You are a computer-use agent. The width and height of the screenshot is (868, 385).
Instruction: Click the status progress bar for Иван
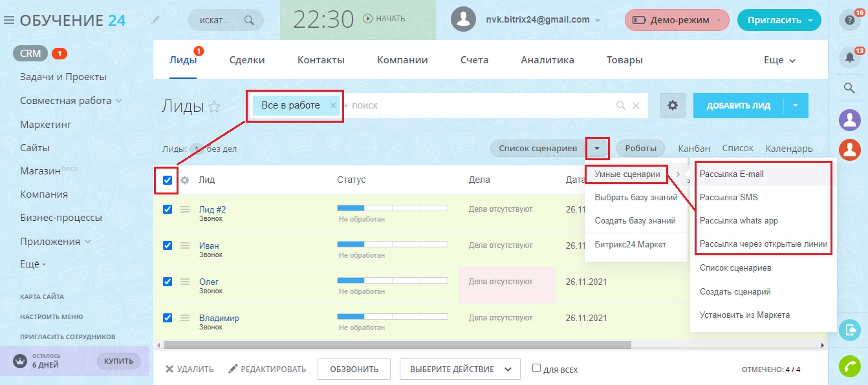coord(393,244)
